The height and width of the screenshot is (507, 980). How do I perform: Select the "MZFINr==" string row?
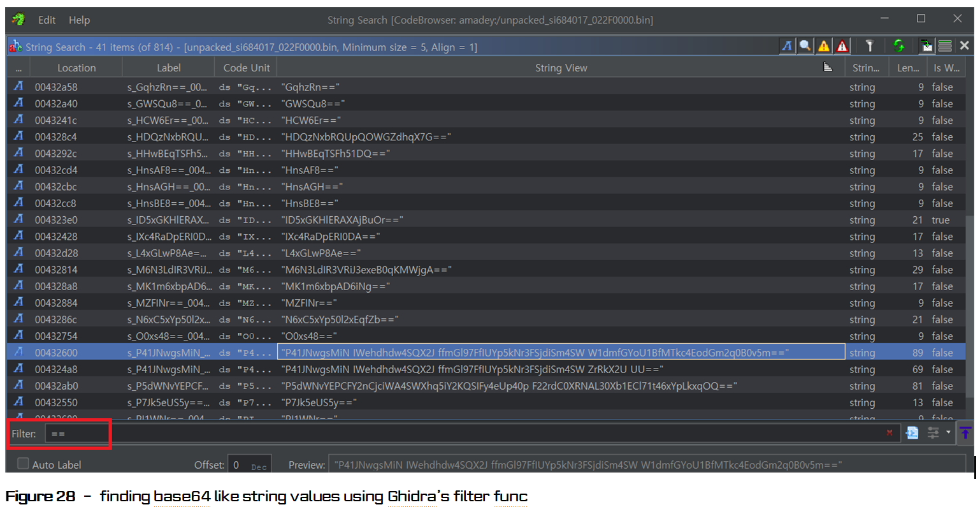[309, 303]
